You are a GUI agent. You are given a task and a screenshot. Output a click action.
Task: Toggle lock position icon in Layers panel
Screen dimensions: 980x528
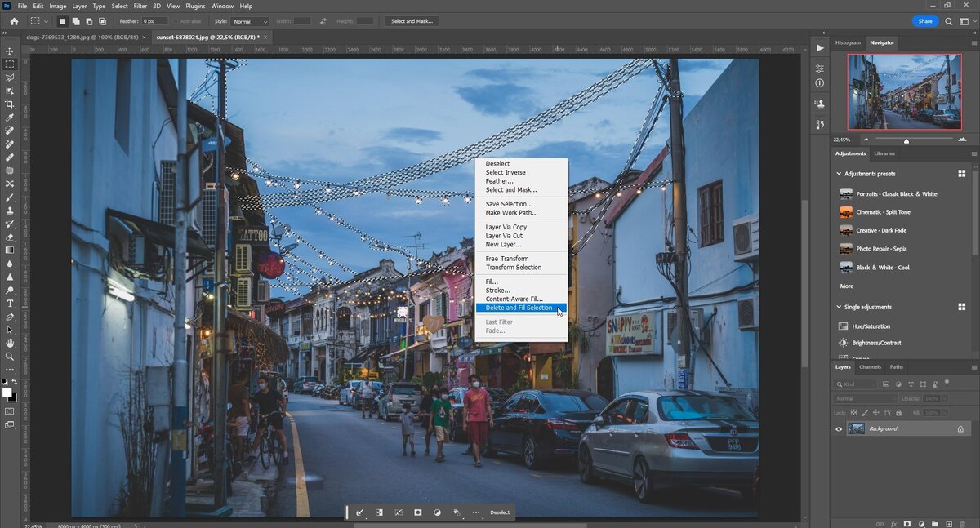pyautogui.click(x=876, y=413)
